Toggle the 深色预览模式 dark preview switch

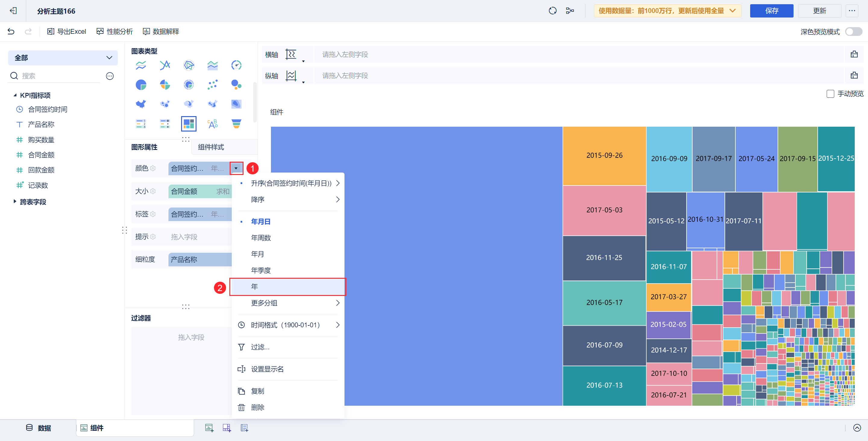point(853,32)
